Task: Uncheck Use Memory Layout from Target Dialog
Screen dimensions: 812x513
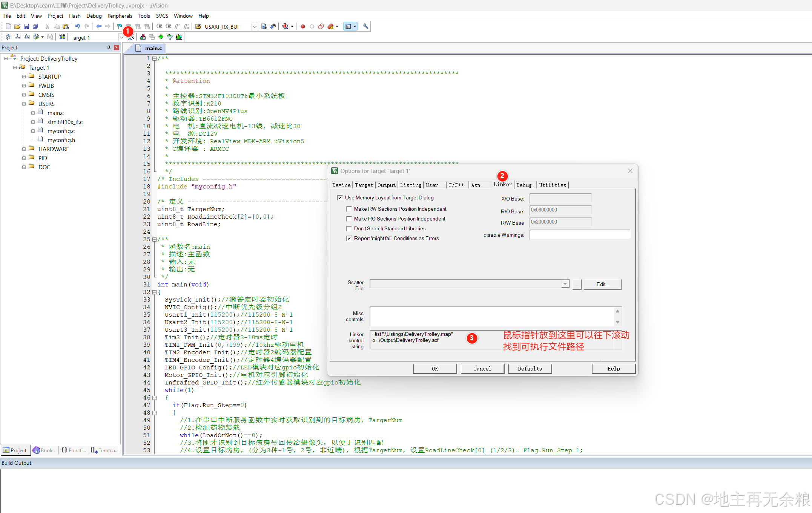Action: click(340, 198)
